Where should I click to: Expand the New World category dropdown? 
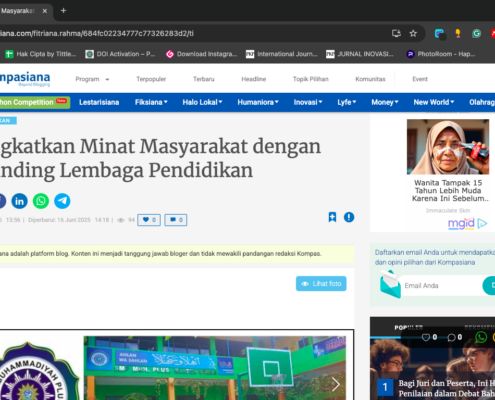click(x=434, y=102)
